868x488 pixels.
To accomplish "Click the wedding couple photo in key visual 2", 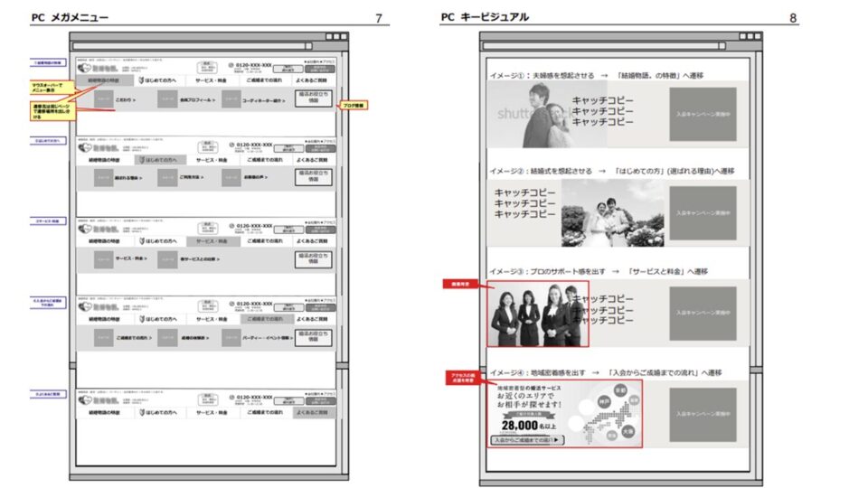I will [599, 214].
